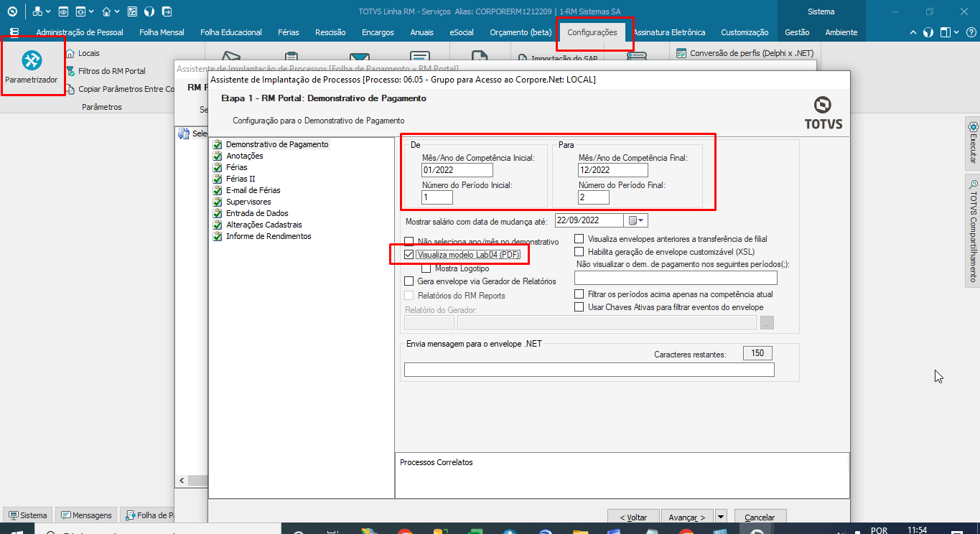
Task: Open the TOTVS Compartilhamento side panel
Action: 973,230
